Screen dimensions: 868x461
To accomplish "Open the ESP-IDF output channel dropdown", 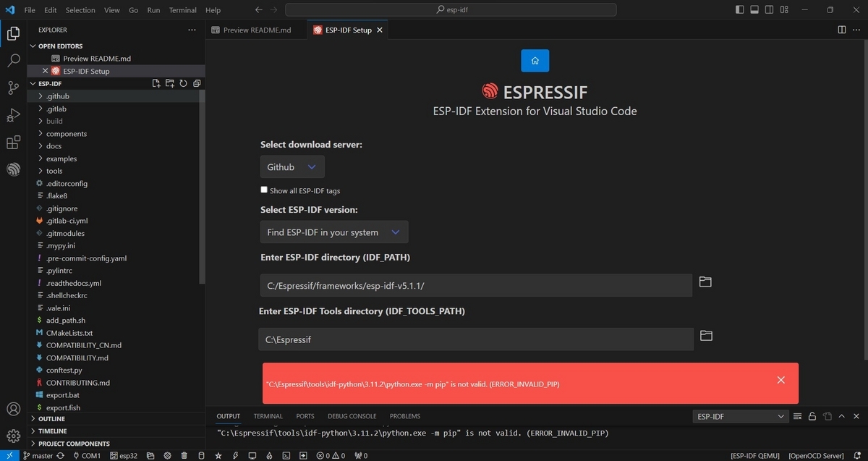I will [741, 416].
